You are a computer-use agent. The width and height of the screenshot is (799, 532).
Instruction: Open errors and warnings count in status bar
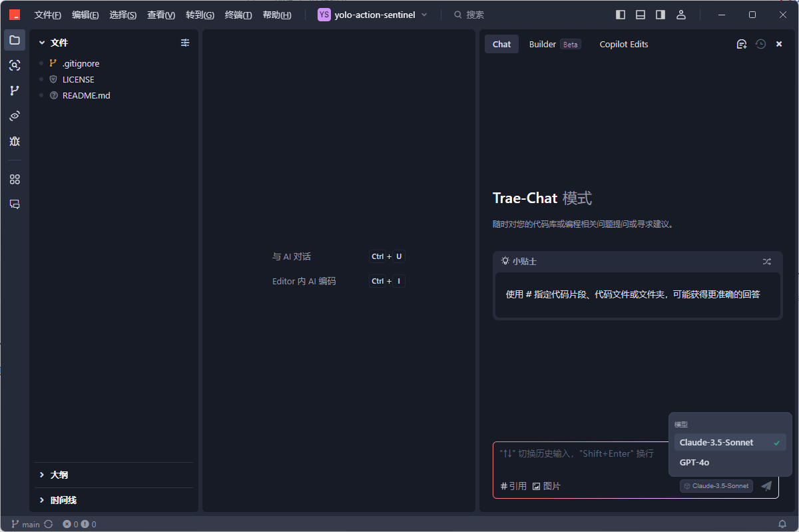pos(79,524)
